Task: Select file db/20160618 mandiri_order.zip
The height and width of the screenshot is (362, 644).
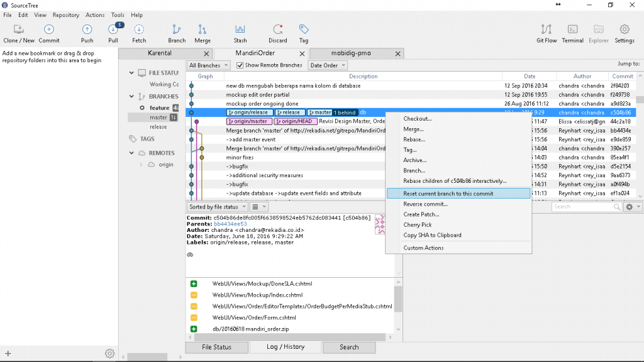Action: click(250, 329)
